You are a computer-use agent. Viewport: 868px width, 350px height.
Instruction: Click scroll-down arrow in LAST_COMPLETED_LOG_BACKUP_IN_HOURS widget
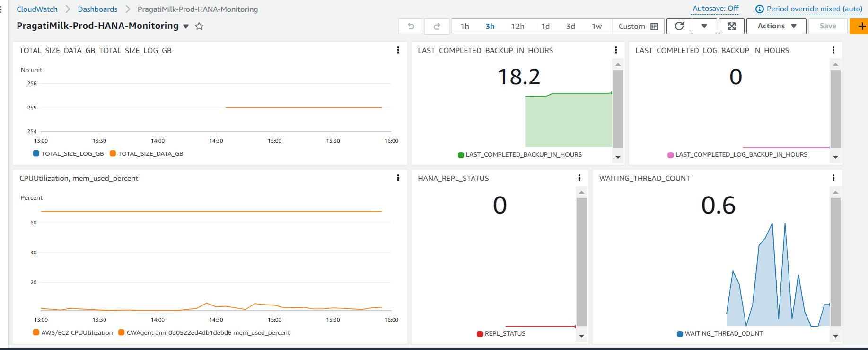(x=835, y=157)
